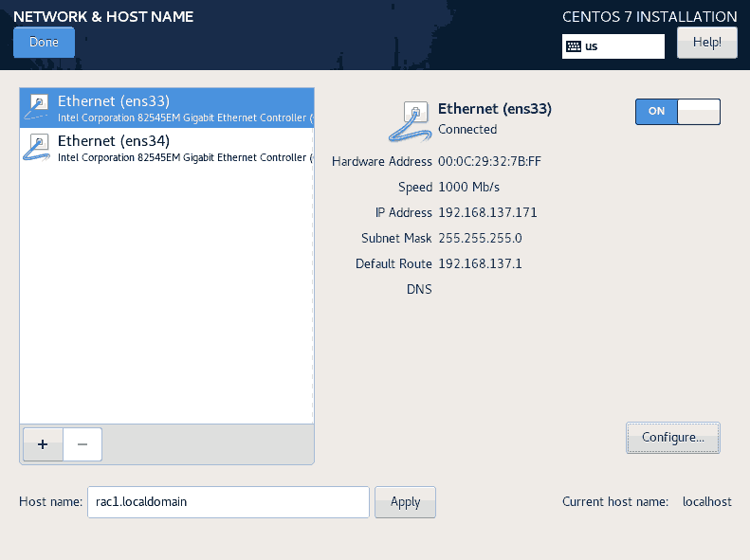Click the hardware address 00:0C:29:32:7B:FF
The height and width of the screenshot is (560, 750).
tap(489, 161)
